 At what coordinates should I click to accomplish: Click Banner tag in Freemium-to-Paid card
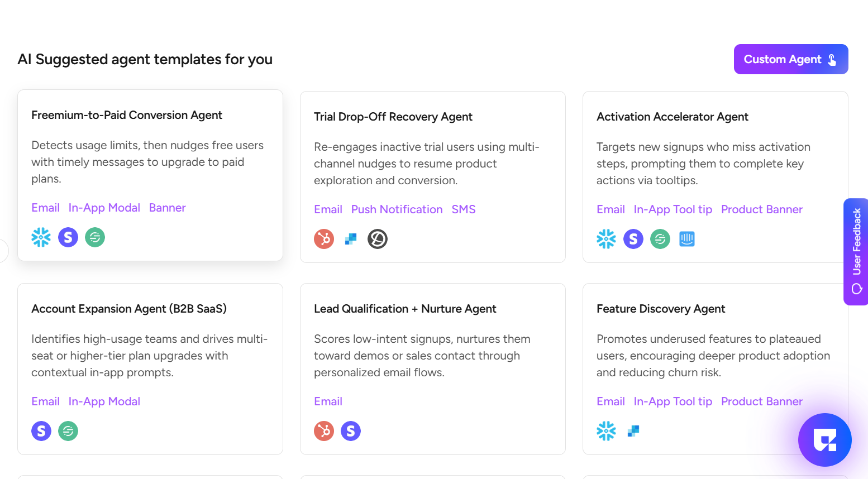pyautogui.click(x=167, y=208)
